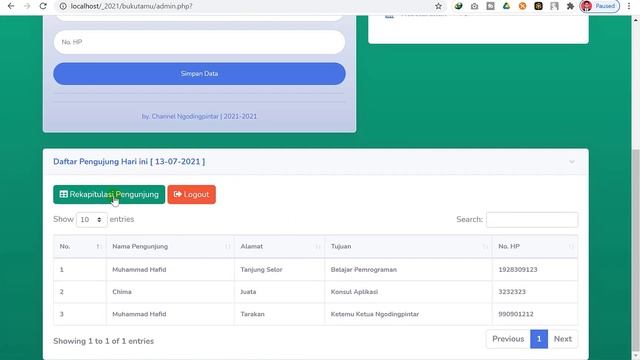Open the Google Drive extension icon

pyautogui.click(x=507, y=6)
